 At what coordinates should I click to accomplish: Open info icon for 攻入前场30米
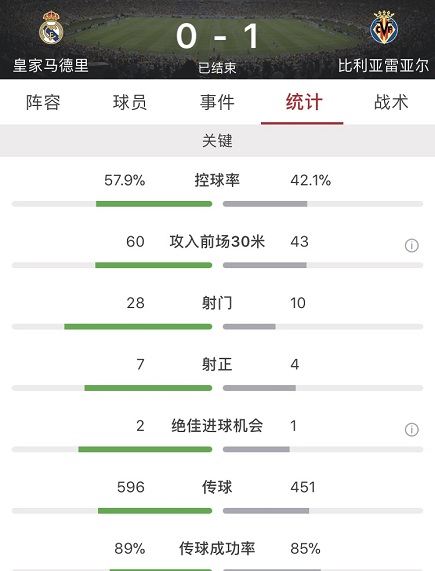412,245
